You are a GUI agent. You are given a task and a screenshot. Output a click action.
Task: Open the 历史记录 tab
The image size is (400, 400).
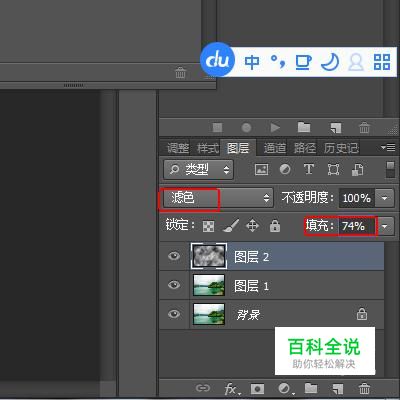[x=341, y=148]
